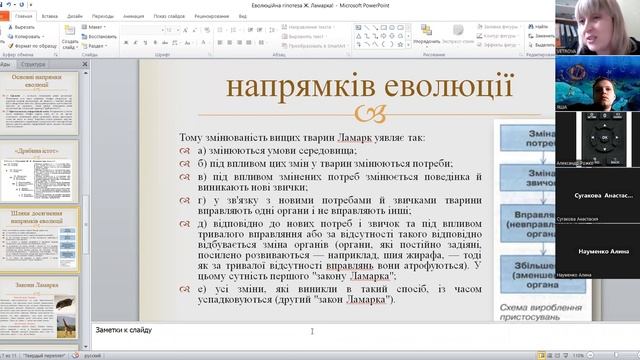Viewport: 640px width, 360px height.
Task: Open the Раздел section dropdown
Action: pyautogui.click(x=95, y=46)
